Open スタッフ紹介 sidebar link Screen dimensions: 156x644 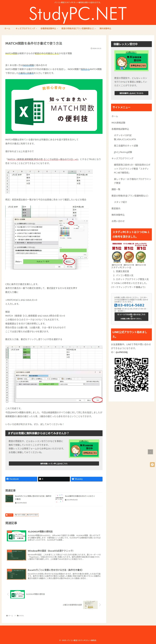(121, 202)
